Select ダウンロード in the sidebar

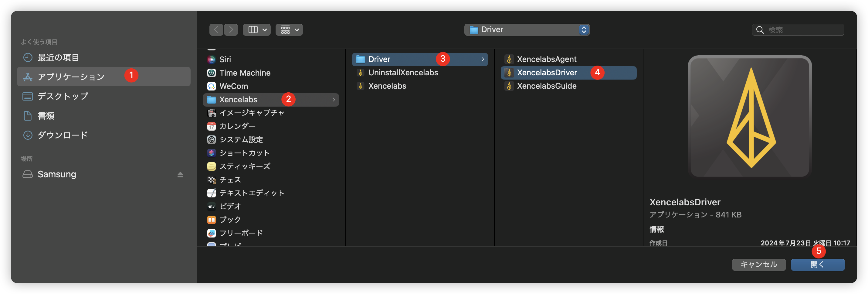103,135
